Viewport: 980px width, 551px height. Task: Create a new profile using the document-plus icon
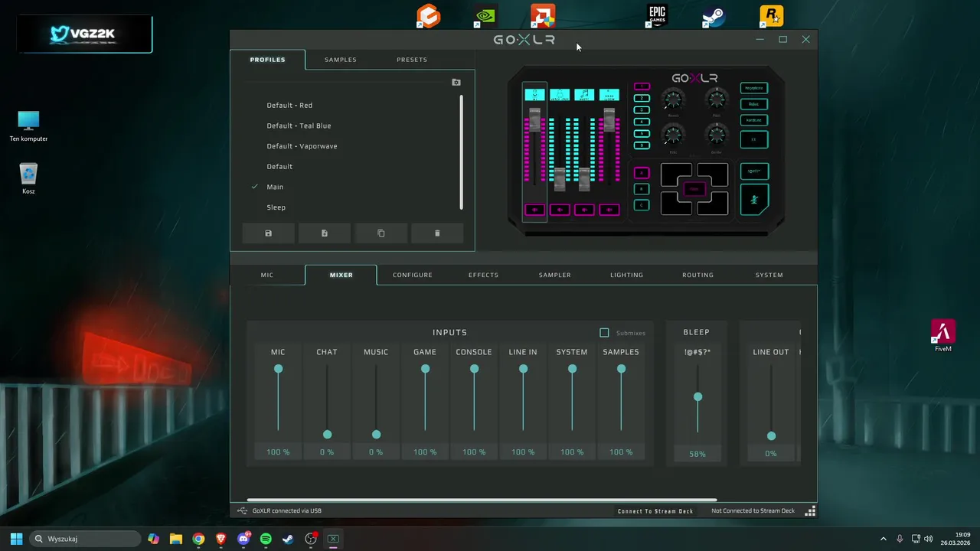[325, 233]
